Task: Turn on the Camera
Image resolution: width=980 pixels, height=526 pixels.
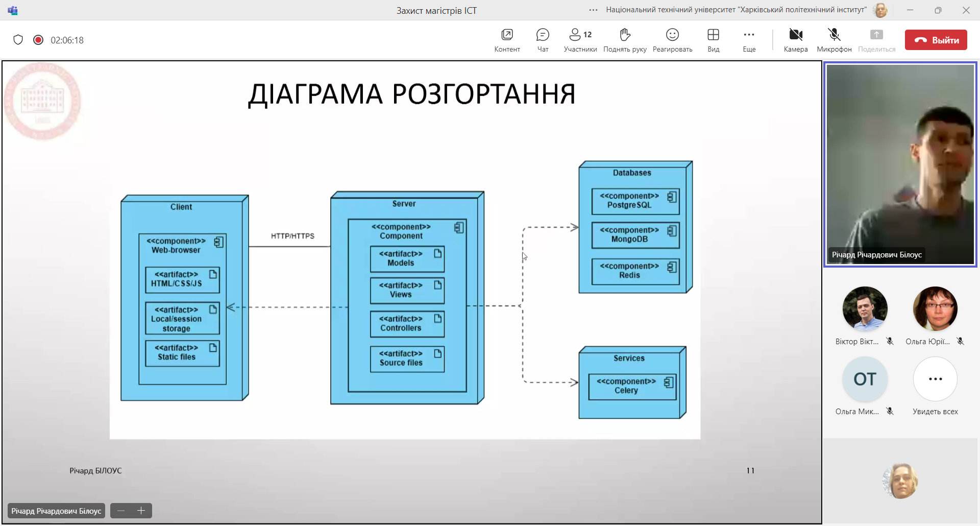Action: tap(795, 40)
